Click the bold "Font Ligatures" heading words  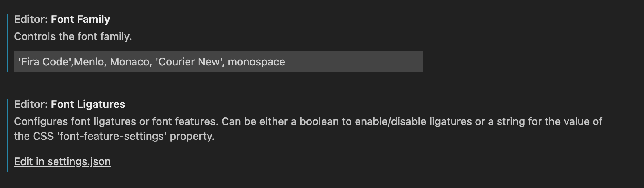point(88,104)
